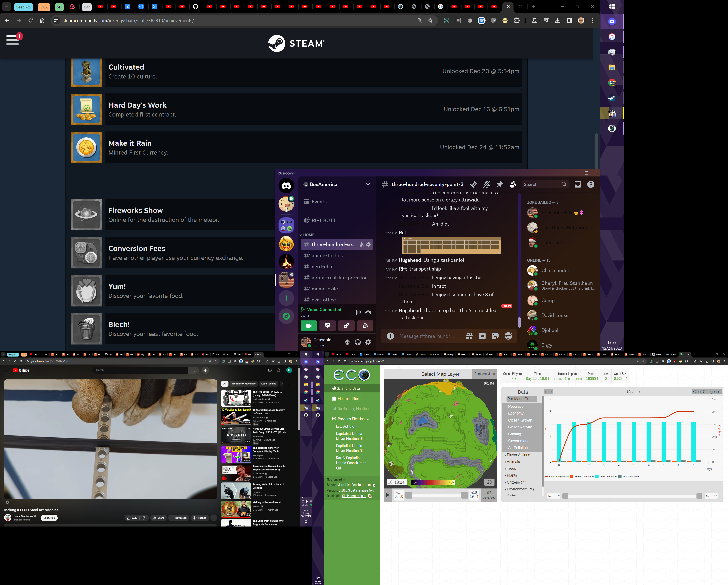Turn off the Discord camera
The height and width of the screenshot is (585, 728).
pyautogui.click(x=309, y=326)
